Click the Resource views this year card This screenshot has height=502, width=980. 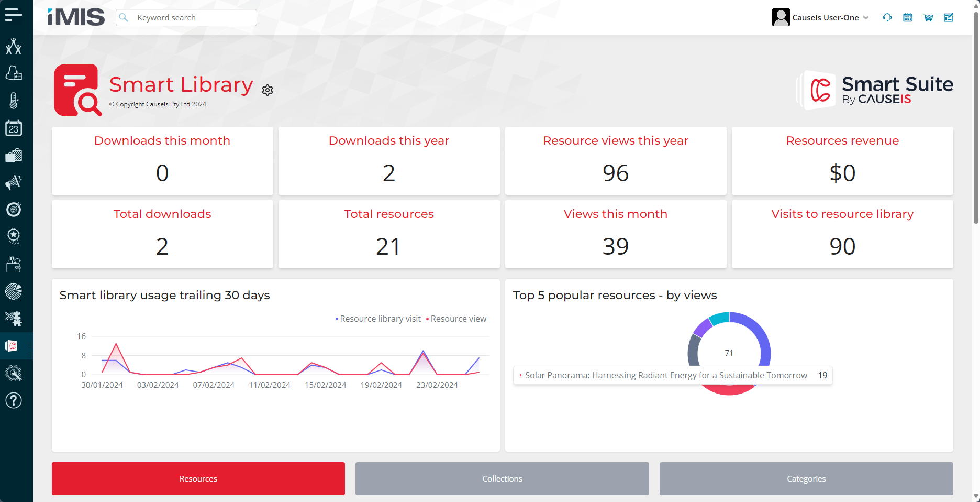pos(616,161)
